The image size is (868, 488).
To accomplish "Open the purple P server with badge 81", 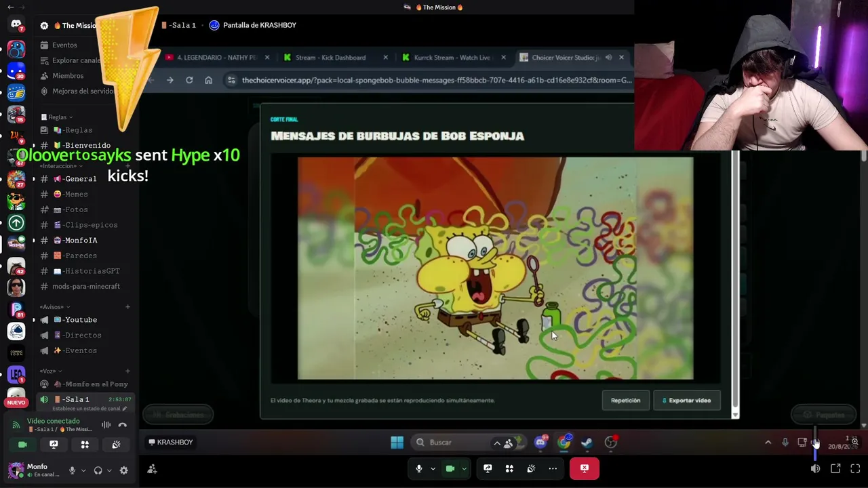I will point(16,310).
